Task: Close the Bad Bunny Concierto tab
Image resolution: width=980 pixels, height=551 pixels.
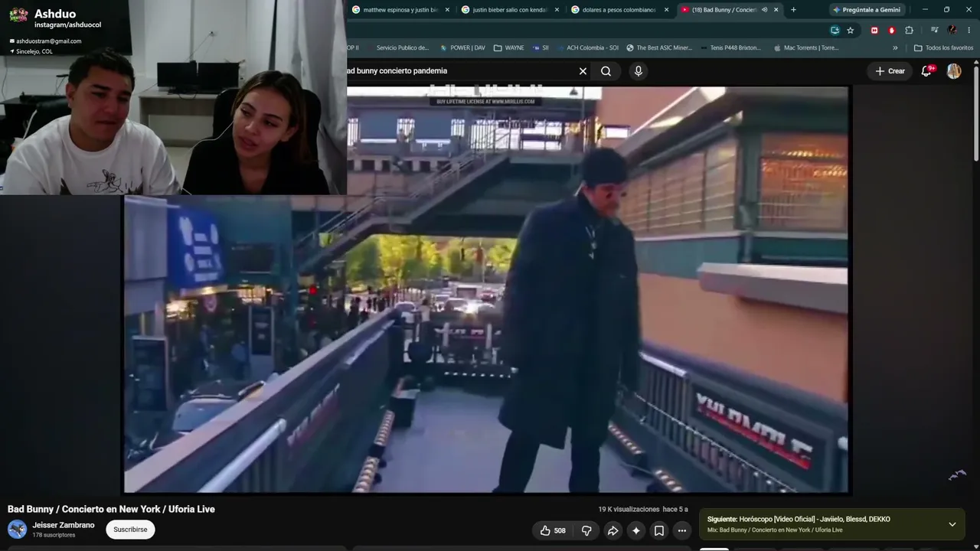Action: click(776, 10)
